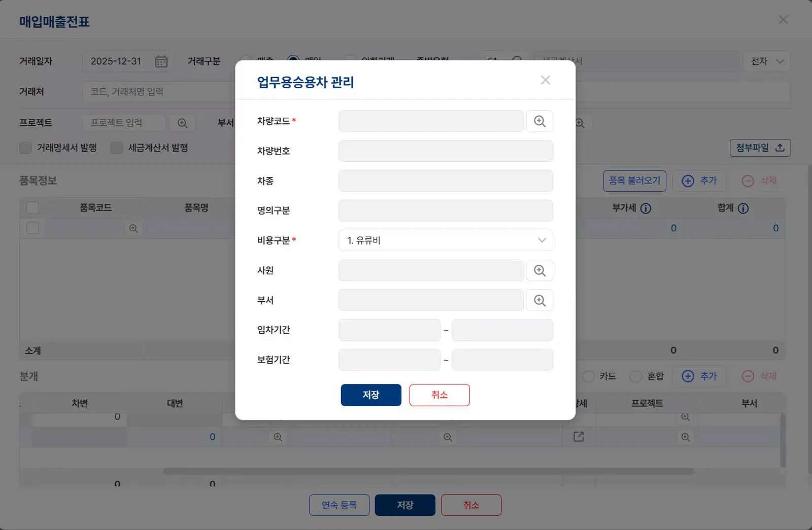Check the 세금계산서 발행 checkbox
This screenshot has width=812, height=530.
(x=117, y=148)
